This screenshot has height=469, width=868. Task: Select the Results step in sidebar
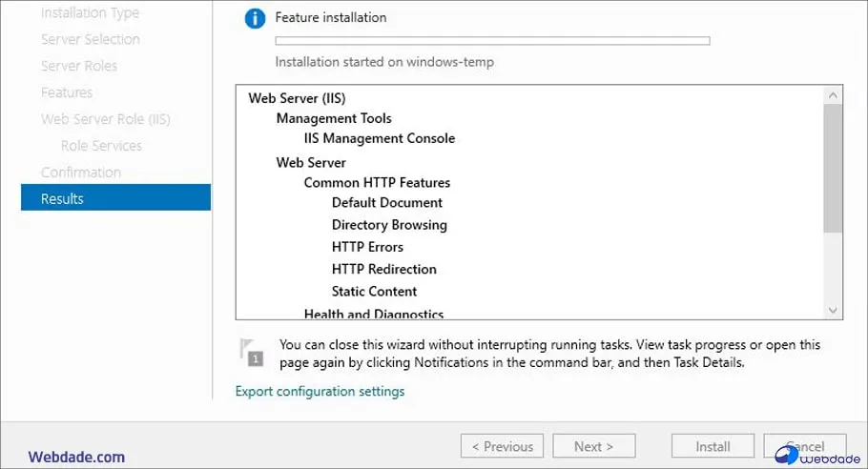[x=115, y=198]
